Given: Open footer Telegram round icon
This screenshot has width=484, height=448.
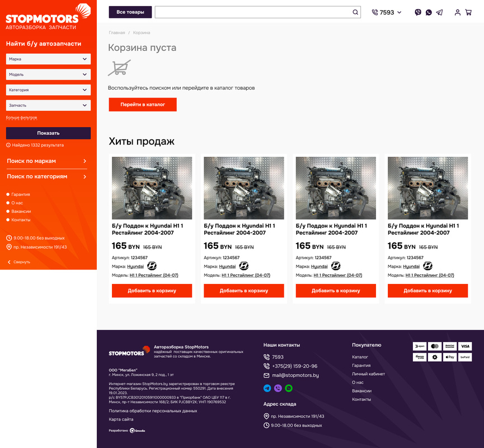Looking at the screenshot, I should tap(267, 388).
